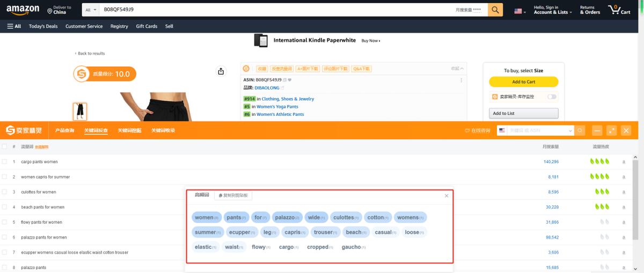Select the product thumbnail image
Screen dimensions: 644x273
click(80, 112)
